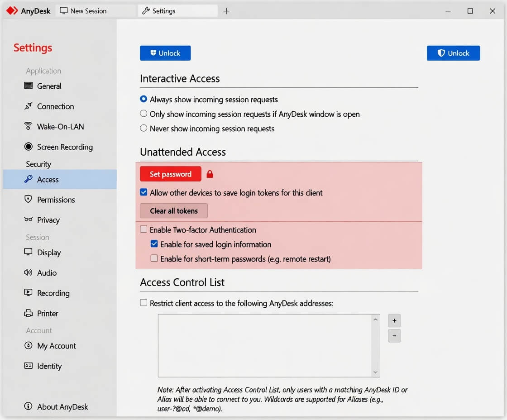Click the Audio speaker icon
This screenshot has height=420, width=507.
coord(29,272)
